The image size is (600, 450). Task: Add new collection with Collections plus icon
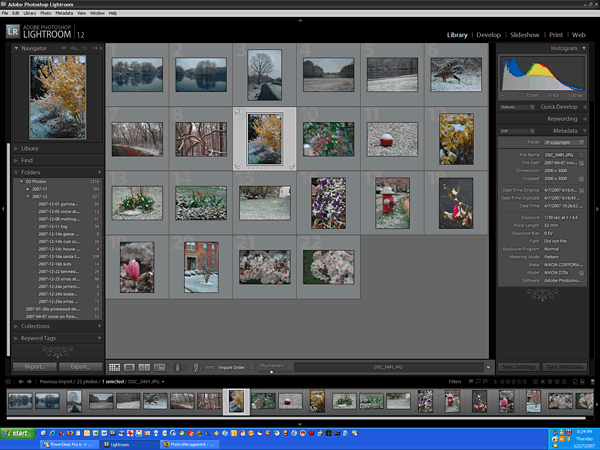99,326
